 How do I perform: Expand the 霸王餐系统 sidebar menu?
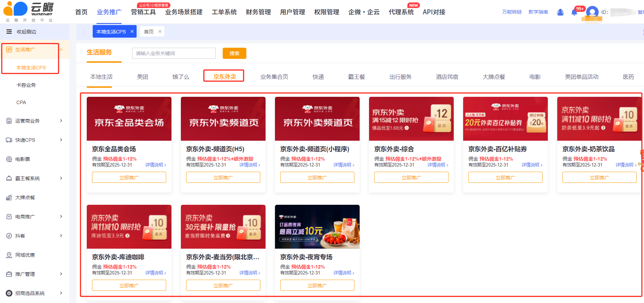coord(61,178)
